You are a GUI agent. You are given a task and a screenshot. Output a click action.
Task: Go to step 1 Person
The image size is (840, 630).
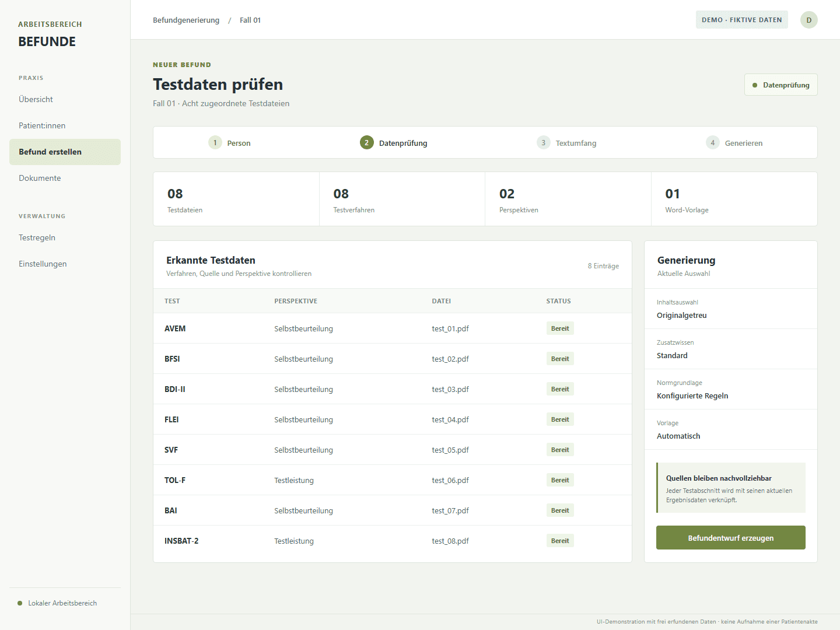[x=229, y=143]
